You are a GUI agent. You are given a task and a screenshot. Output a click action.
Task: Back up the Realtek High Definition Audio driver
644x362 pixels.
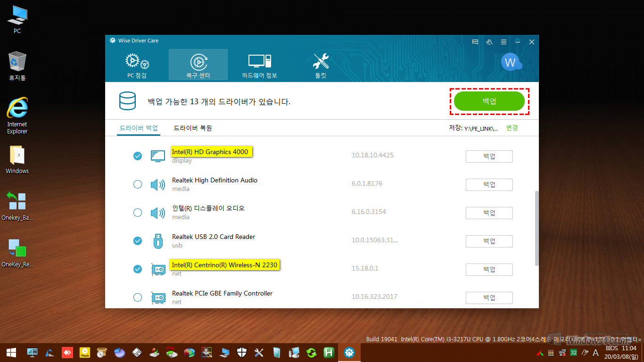click(489, 185)
